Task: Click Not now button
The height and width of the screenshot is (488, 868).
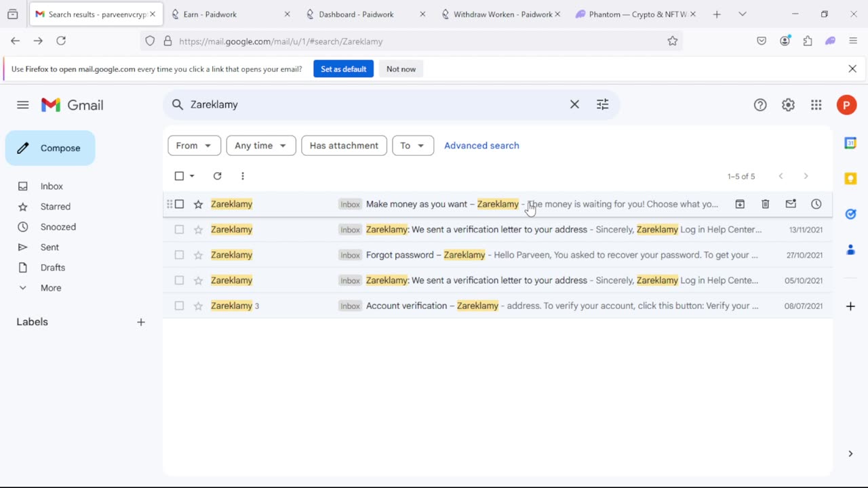Action: (401, 69)
